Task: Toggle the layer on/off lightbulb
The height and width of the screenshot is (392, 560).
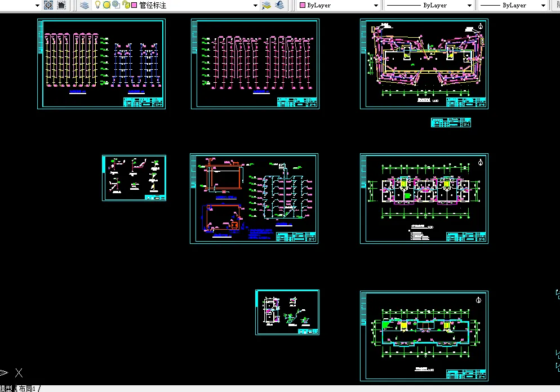Action: [x=97, y=5]
